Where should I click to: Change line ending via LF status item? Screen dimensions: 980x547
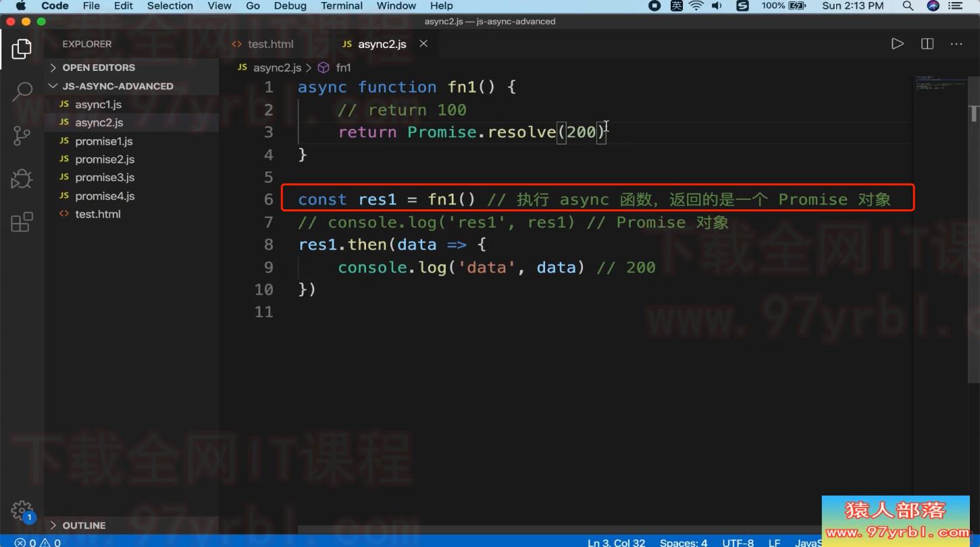(x=774, y=542)
